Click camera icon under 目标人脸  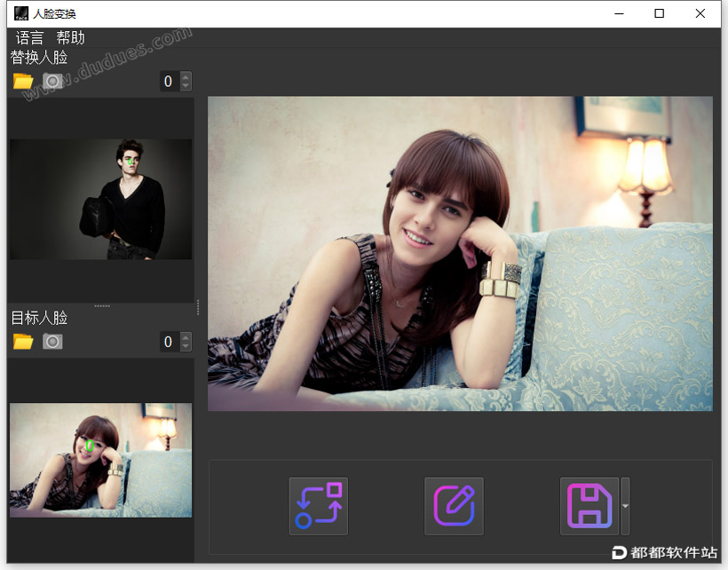[x=53, y=342]
